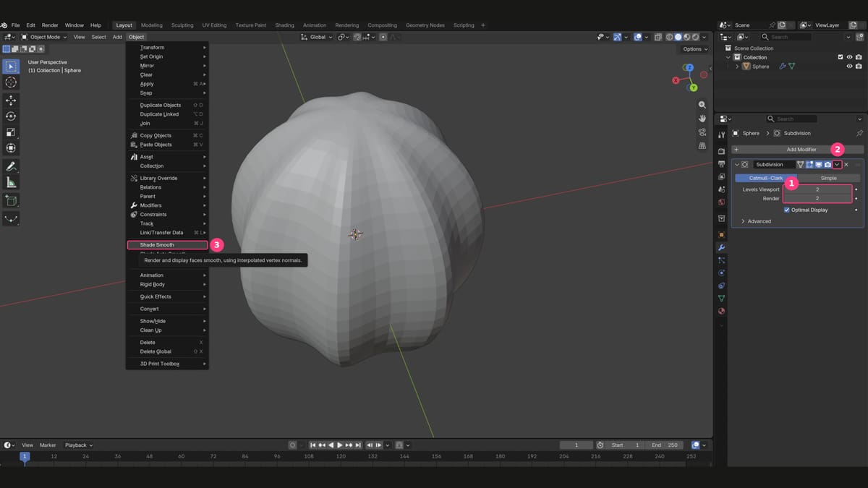Viewport: 868px width, 488px height.
Task: Choose the Transform tool
Action: 11,148
